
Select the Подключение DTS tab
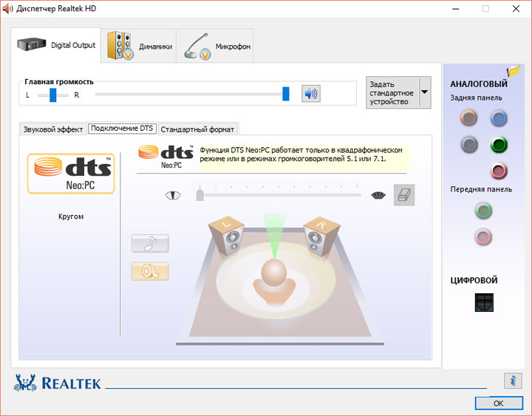click(122, 129)
